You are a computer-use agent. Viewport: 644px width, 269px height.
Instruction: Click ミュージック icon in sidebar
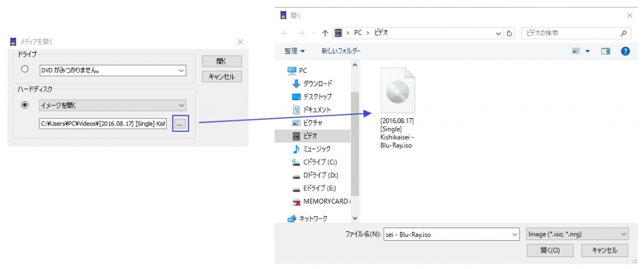296,149
